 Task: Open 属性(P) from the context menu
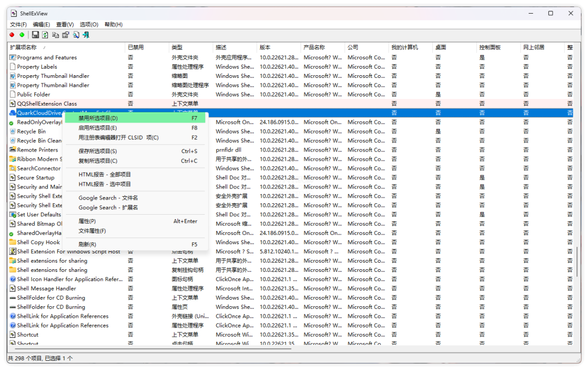click(x=136, y=221)
